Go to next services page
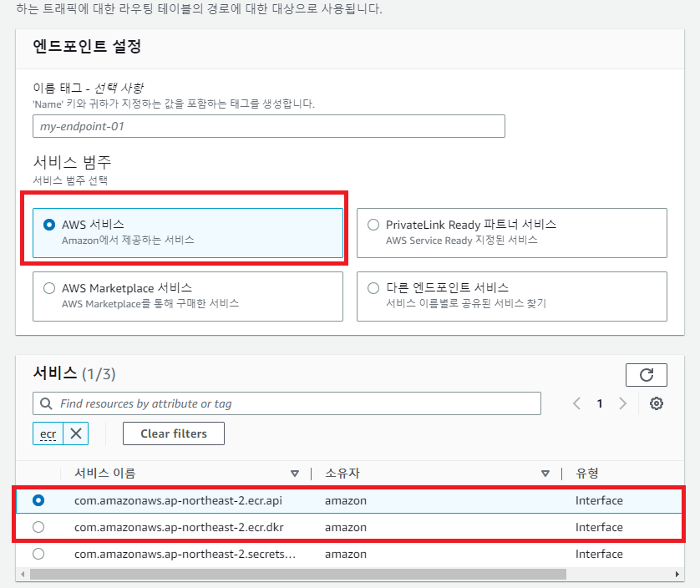 pos(623,403)
